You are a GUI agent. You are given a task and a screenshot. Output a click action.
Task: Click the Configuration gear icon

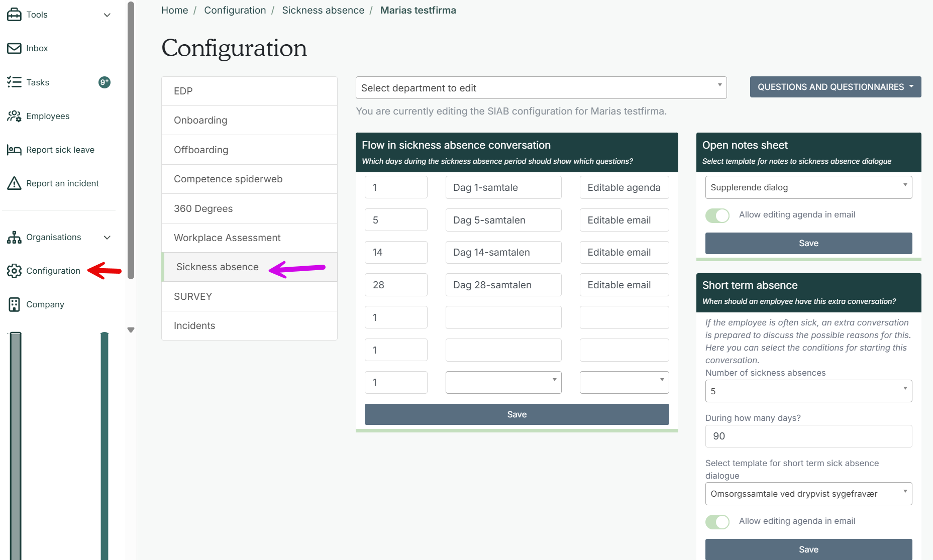tap(14, 271)
